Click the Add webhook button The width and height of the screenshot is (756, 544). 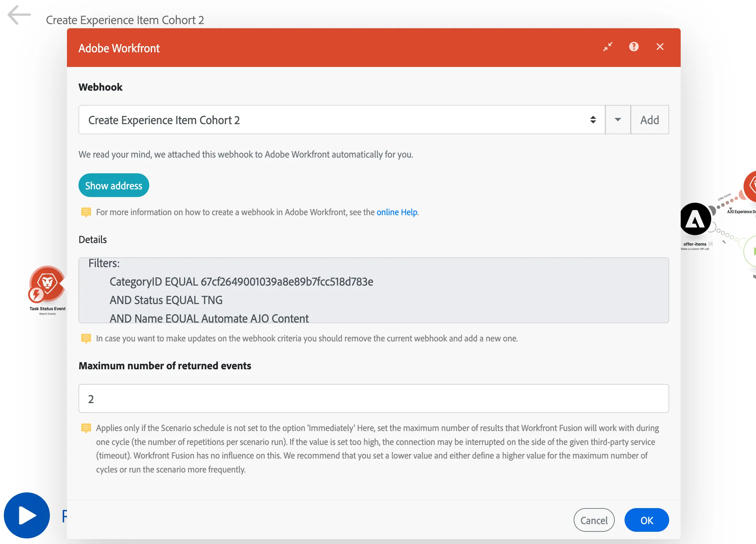point(650,120)
